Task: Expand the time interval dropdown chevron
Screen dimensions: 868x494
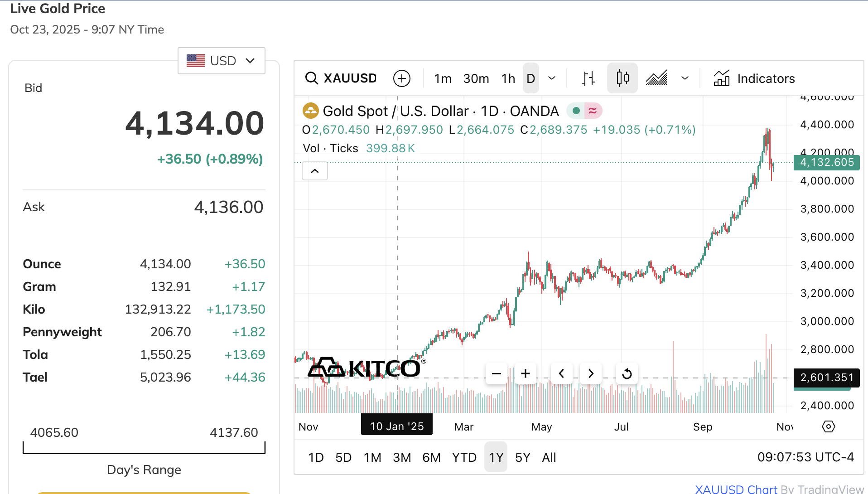Action: [x=552, y=78]
